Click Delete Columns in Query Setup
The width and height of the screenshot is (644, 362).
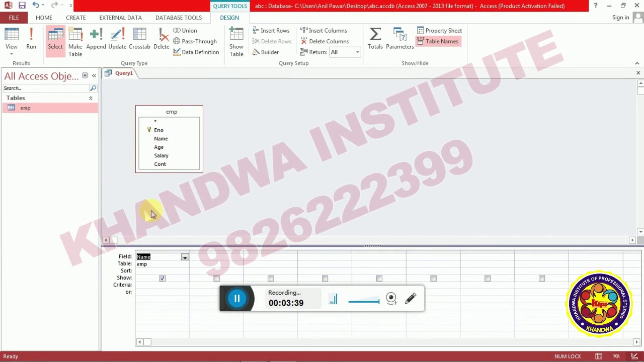click(x=325, y=41)
